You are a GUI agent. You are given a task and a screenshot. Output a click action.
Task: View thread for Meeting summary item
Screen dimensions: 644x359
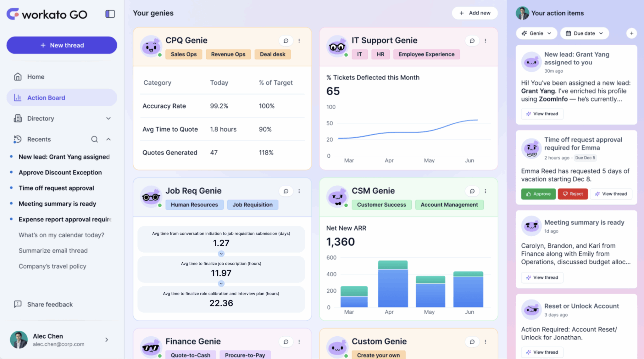coord(542,277)
